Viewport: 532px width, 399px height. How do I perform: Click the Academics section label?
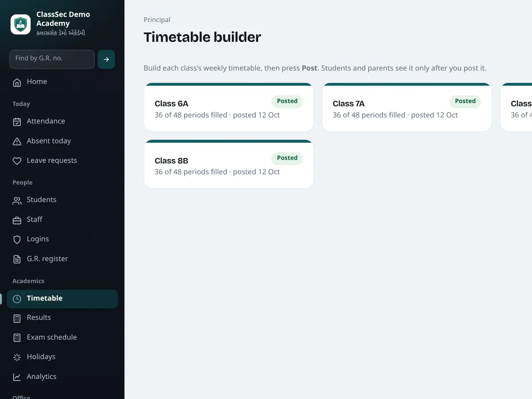click(28, 281)
